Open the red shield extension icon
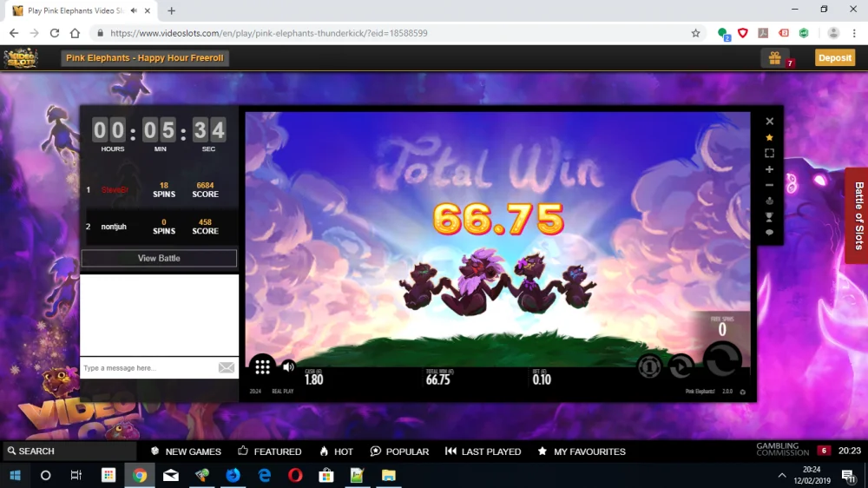 (743, 33)
